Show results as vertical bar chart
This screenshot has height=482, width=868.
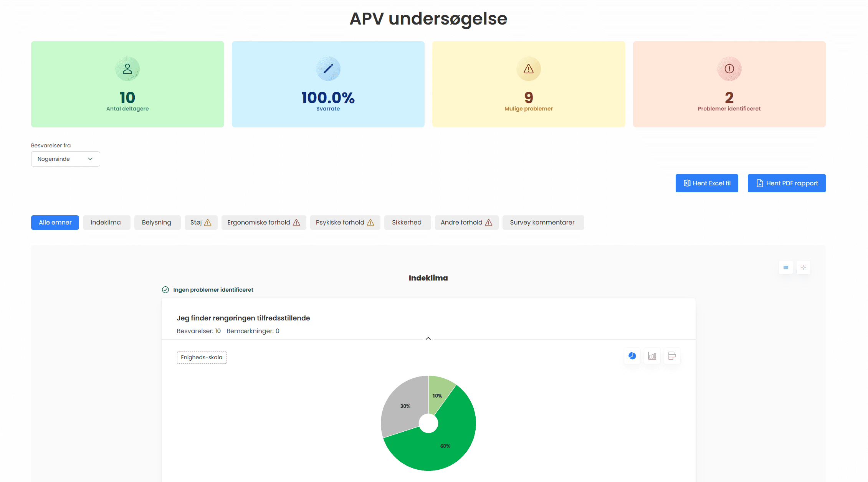pyautogui.click(x=652, y=356)
